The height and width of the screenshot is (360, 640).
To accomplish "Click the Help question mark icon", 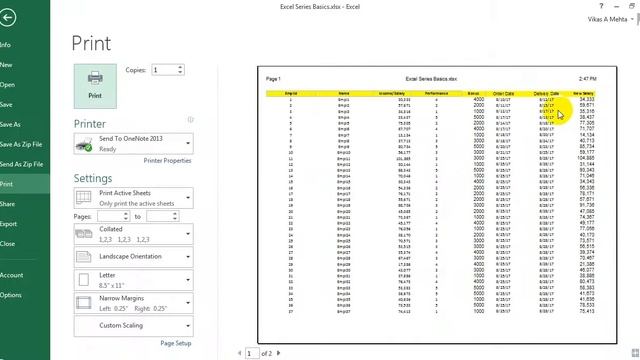I will pos(601,6).
